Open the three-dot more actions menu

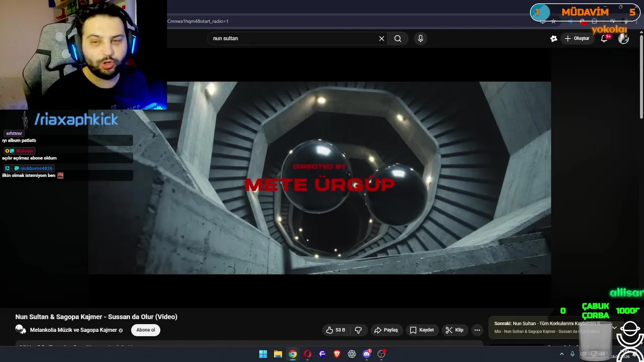coord(477,330)
